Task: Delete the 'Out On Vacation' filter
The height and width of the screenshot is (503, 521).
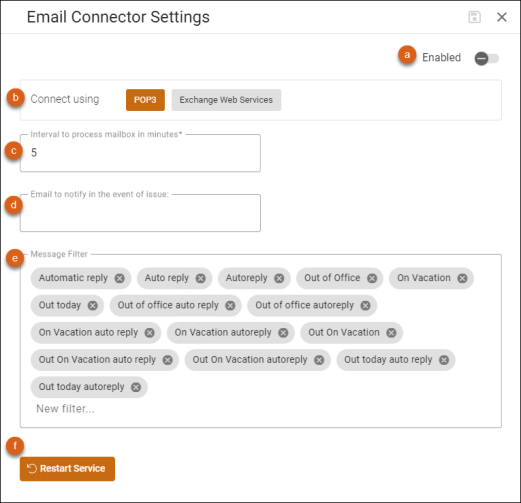Action: 391,333
